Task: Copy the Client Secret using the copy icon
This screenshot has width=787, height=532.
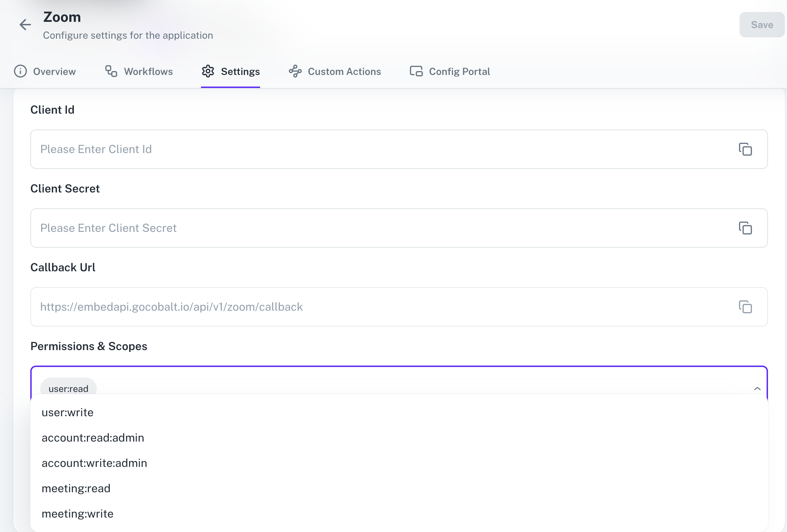Action: [x=745, y=228]
